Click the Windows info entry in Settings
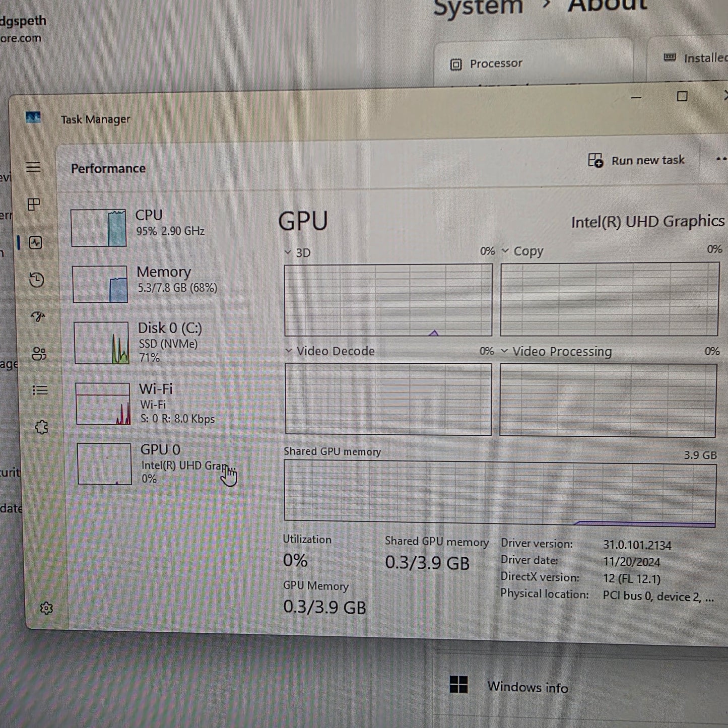Screen dimensions: 728x728 pyautogui.click(x=580, y=687)
